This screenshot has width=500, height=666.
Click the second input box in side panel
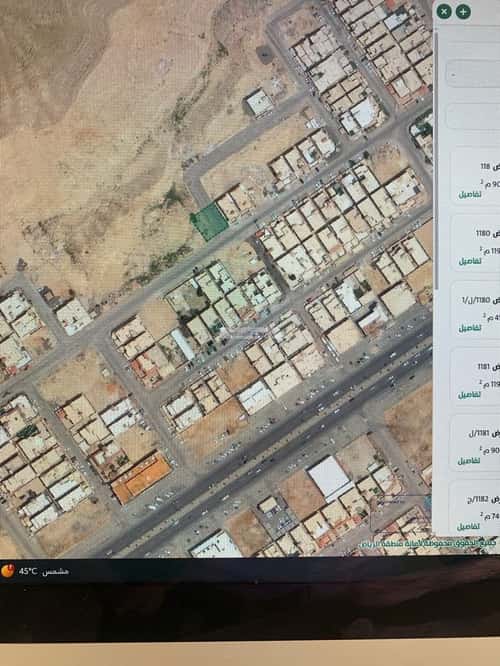(473, 116)
